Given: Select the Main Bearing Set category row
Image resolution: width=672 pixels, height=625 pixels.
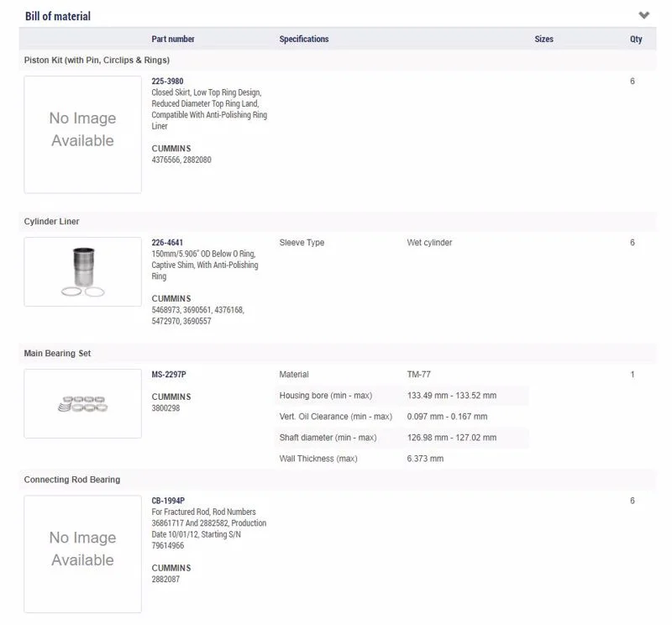Looking at the screenshot, I should point(338,353).
